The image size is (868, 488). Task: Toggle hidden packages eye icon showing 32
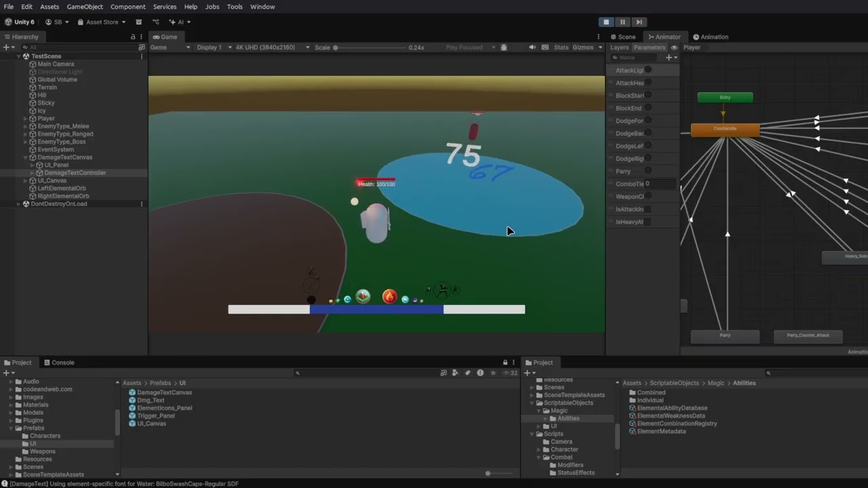[x=509, y=373]
